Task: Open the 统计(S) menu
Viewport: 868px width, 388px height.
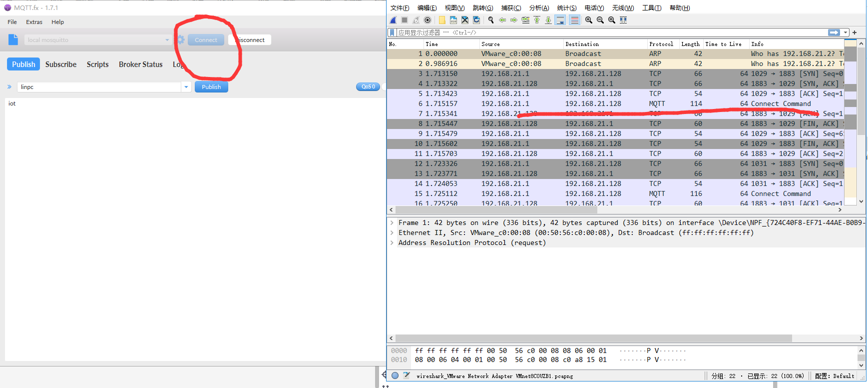Action: pyautogui.click(x=566, y=8)
